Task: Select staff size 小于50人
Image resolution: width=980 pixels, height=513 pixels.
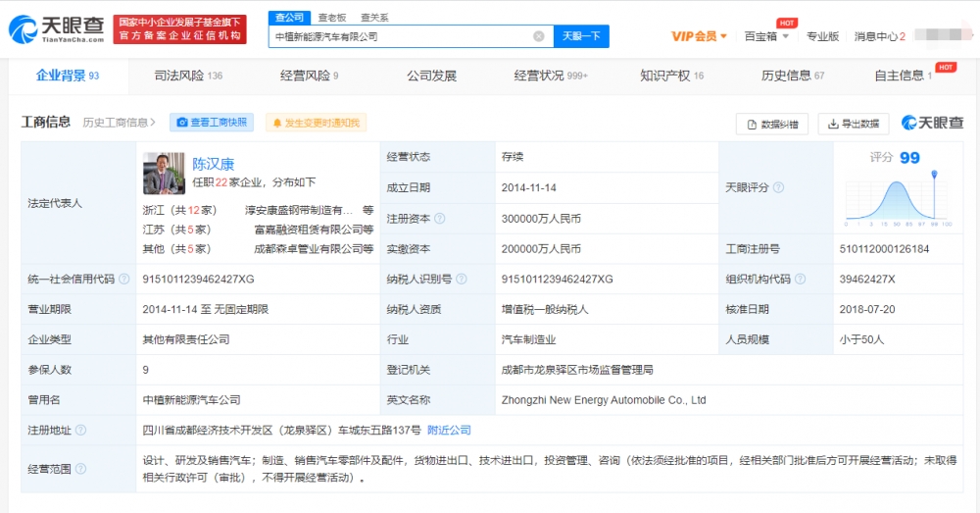Action: (x=861, y=339)
